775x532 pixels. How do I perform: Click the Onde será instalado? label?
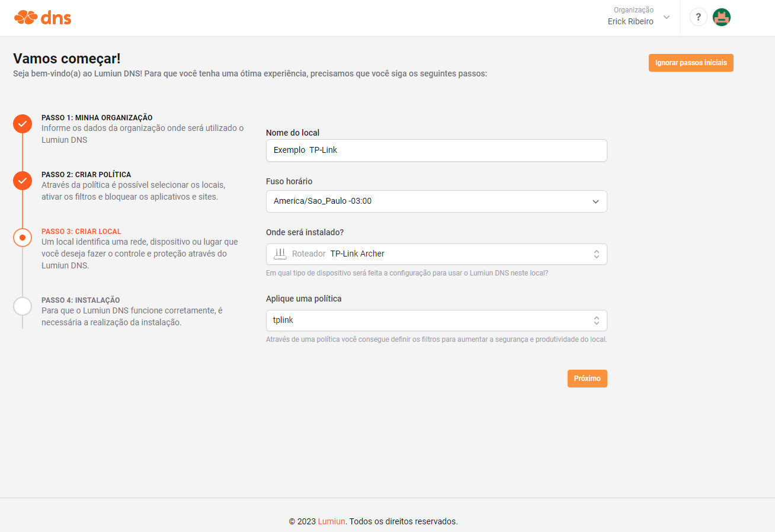[305, 232]
